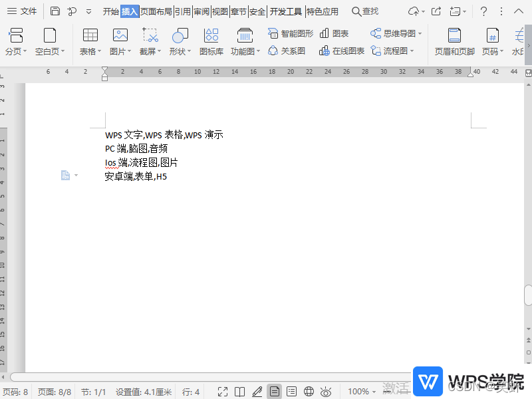Click the undo icon
Screen dimensions: 532x399
pos(72,11)
